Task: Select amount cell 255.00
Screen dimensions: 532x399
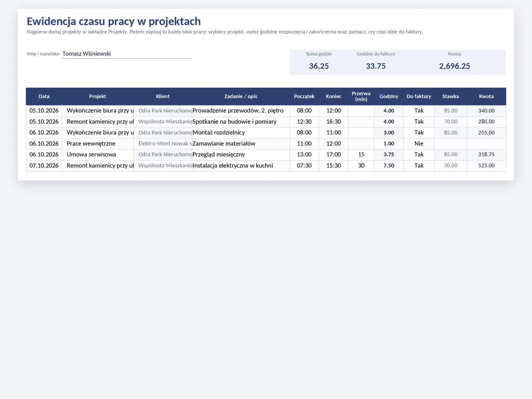Action: (x=486, y=133)
